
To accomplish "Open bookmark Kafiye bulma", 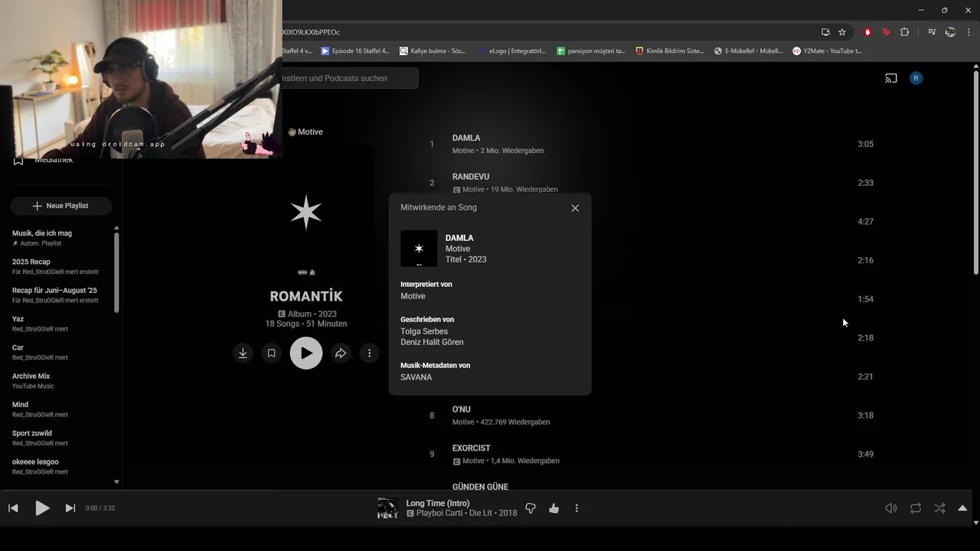I will pyautogui.click(x=433, y=51).
